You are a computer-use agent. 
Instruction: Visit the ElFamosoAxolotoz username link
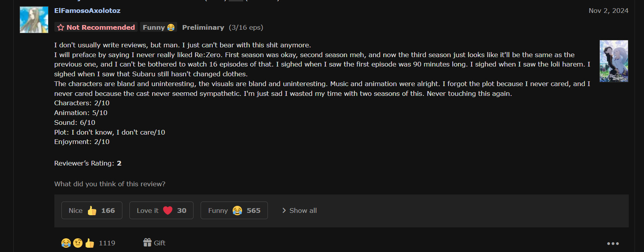click(x=87, y=11)
